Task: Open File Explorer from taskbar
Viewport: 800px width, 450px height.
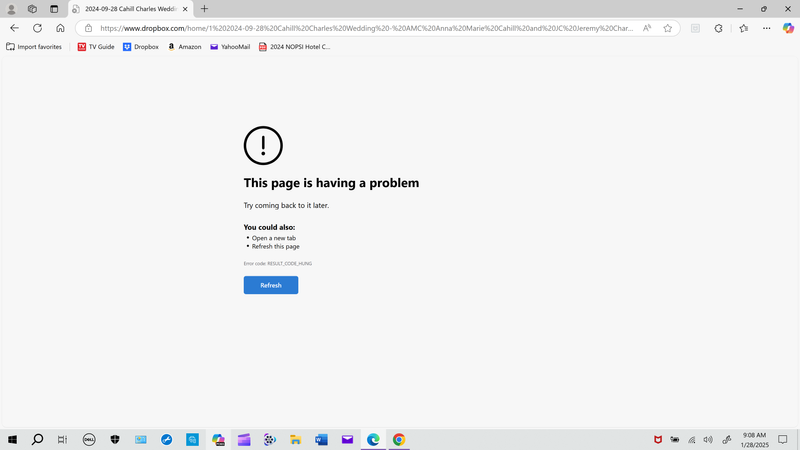Action: click(x=295, y=439)
